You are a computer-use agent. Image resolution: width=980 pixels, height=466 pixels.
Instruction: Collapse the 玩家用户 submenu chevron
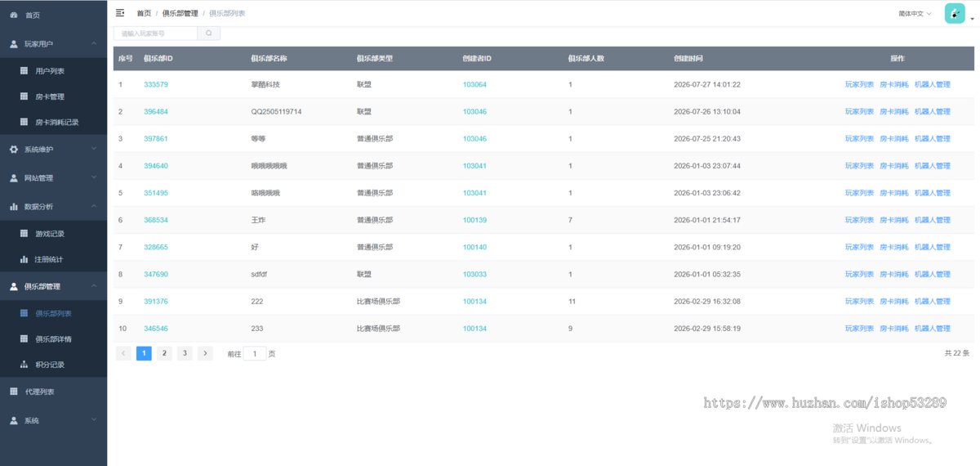[x=94, y=43]
